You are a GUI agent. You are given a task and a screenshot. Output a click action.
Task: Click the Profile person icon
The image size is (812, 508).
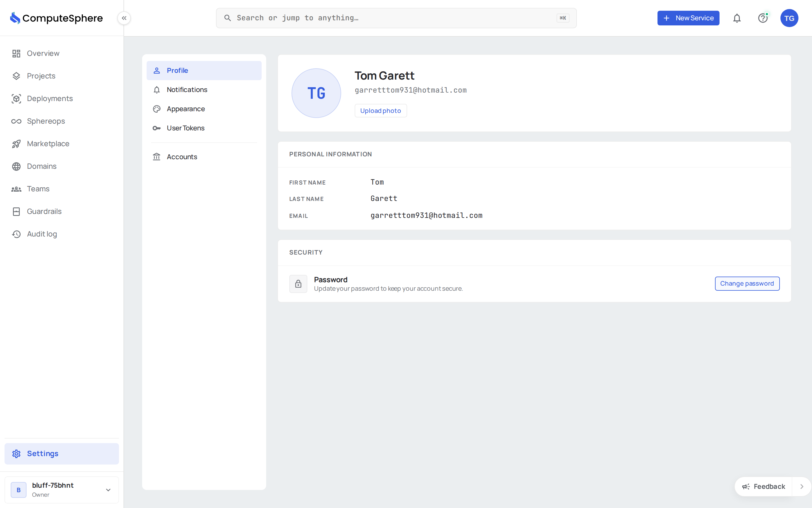[x=157, y=71]
